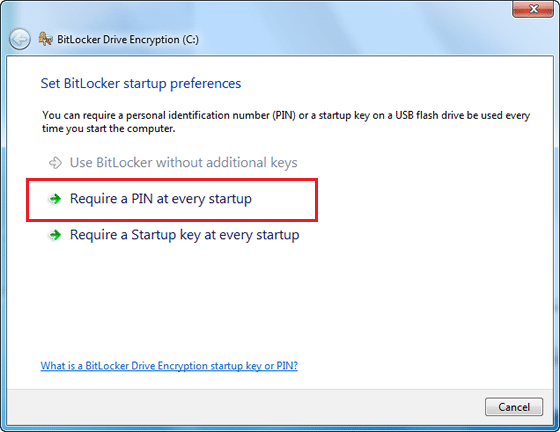Click the 'BitLocker Drive Encryption (C:)' window title

[x=128, y=39]
